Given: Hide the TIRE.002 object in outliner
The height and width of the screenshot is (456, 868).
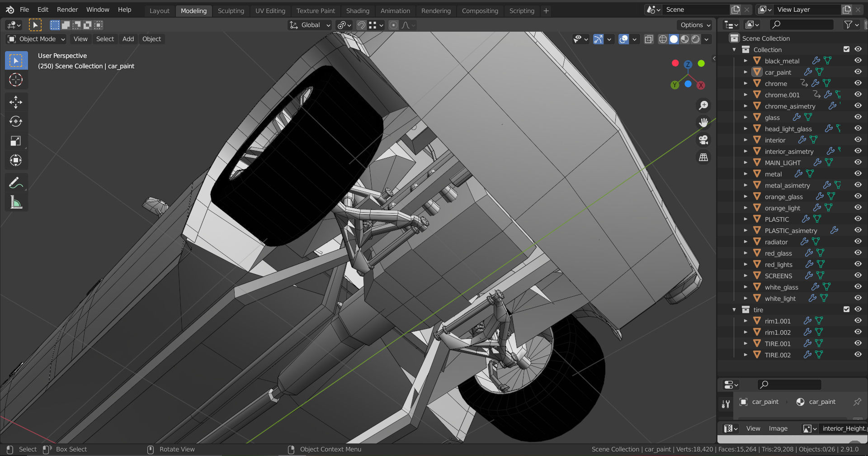Looking at the screenshot, I should point(858,355).
